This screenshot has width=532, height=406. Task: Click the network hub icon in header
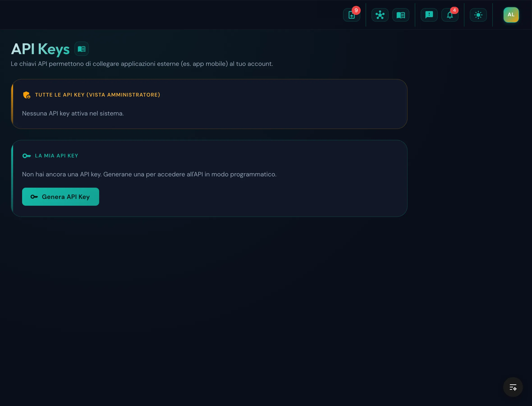click(x=380, y=15)
